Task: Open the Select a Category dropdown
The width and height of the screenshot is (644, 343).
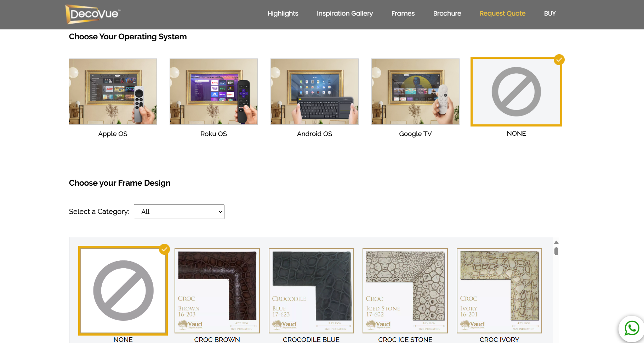Action: click(x=179, y=212)
